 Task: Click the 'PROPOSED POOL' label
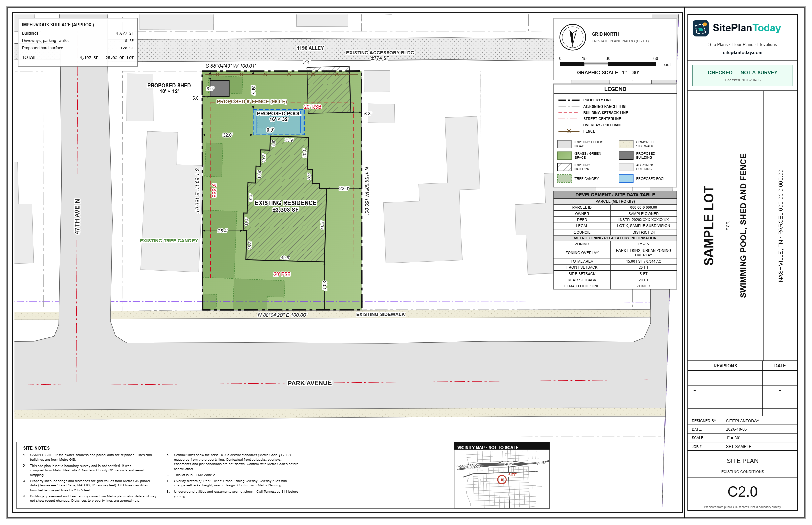click(x=279, y=113)
